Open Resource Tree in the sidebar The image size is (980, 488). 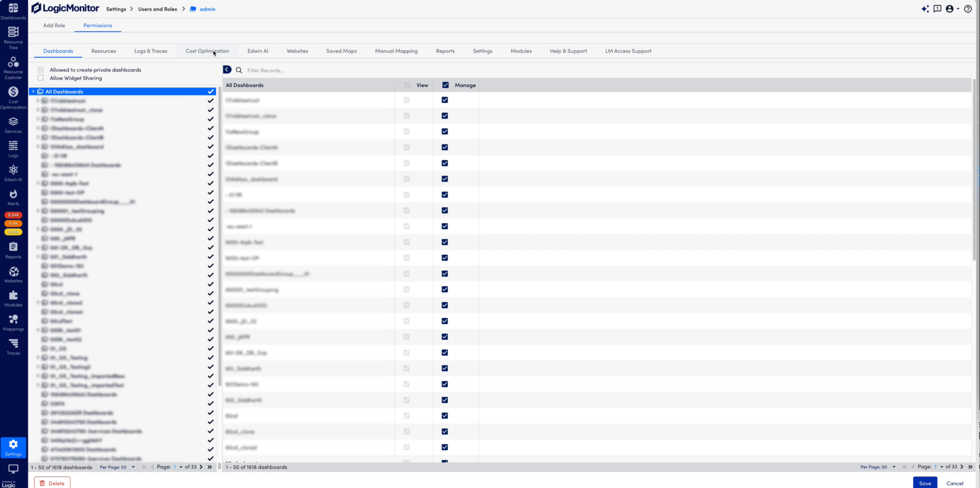point(13,37)
